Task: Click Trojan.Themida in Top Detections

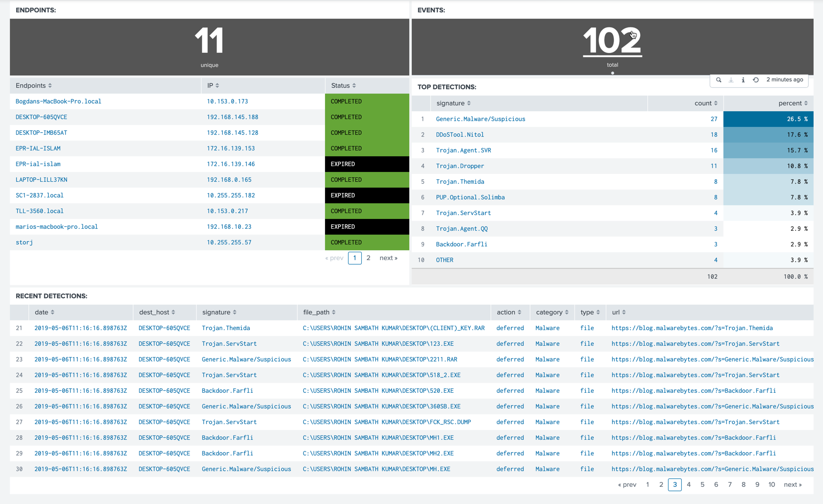Action: tap(460, 182)
